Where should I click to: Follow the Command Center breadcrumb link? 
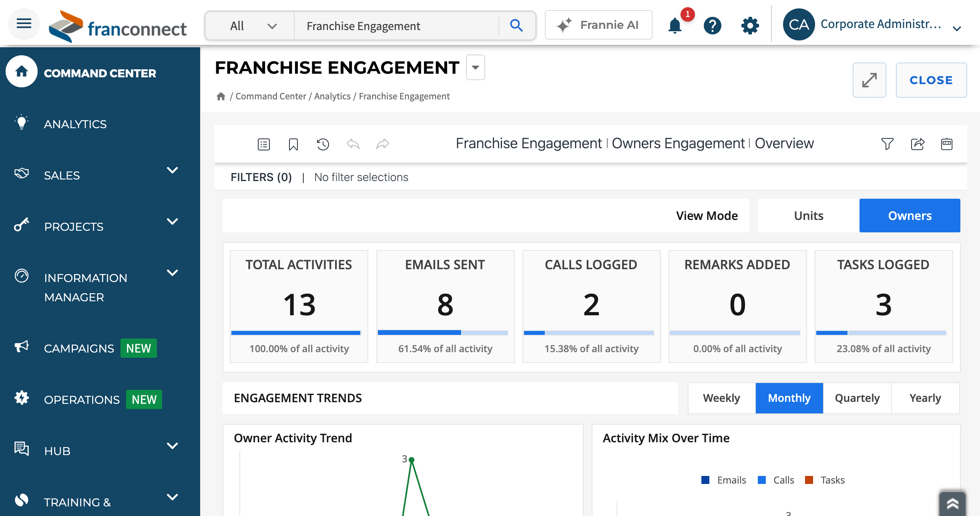(271, 96)
